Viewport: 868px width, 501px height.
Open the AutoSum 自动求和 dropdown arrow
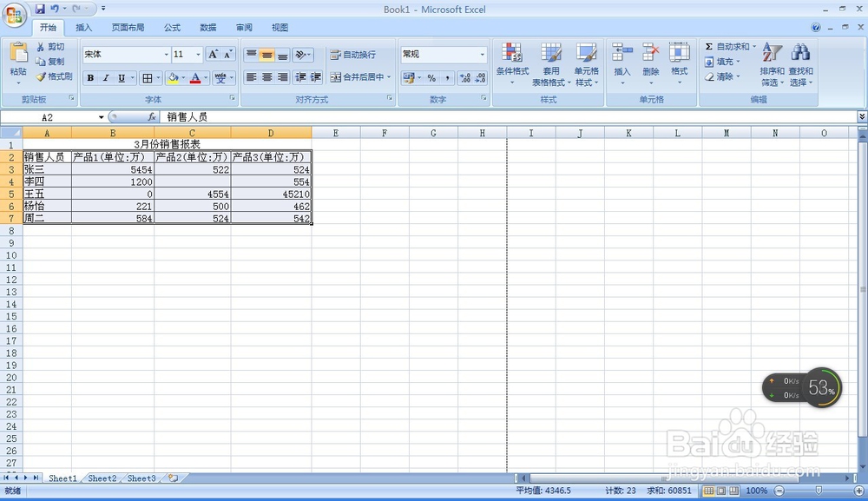[x=754, y=47]
